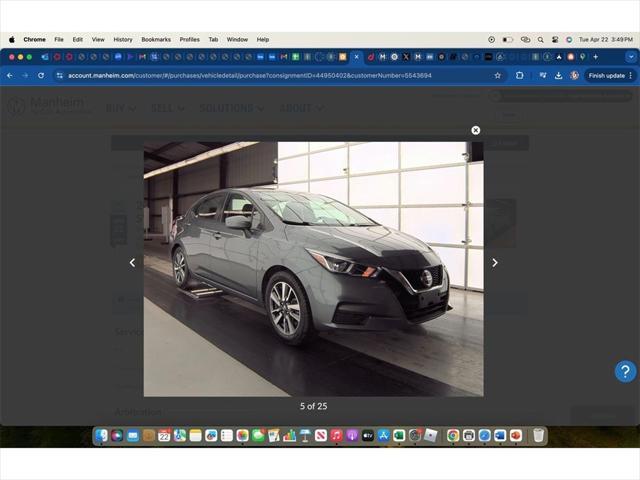Open Calendar in the dock
The height and width of the screenshot is (480, 640).
164,436
